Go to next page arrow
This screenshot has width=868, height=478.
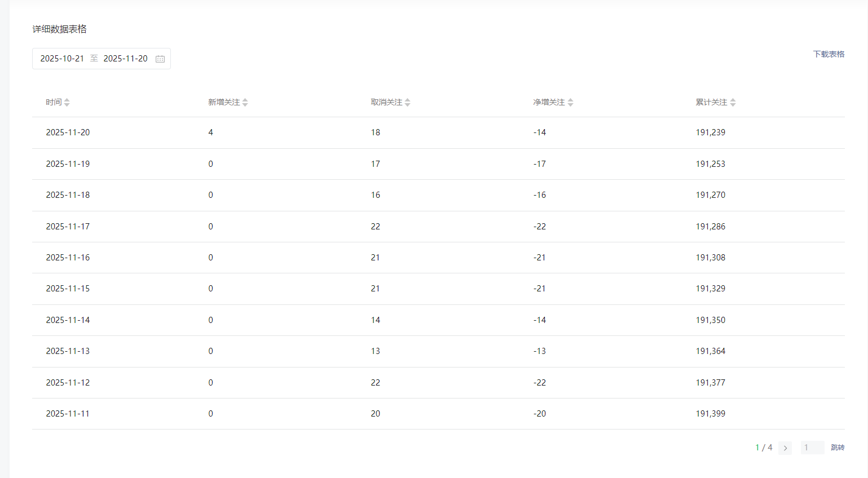(785, 448)
